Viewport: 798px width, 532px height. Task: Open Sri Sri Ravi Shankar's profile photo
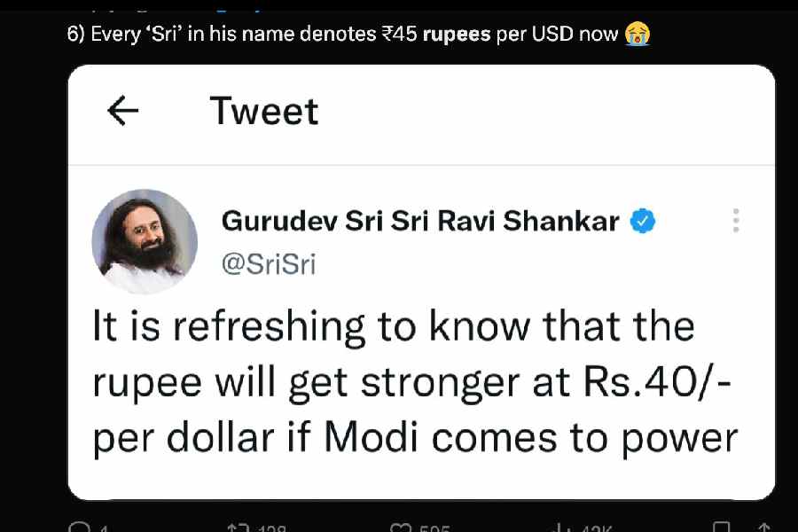(x=145, y=241)
